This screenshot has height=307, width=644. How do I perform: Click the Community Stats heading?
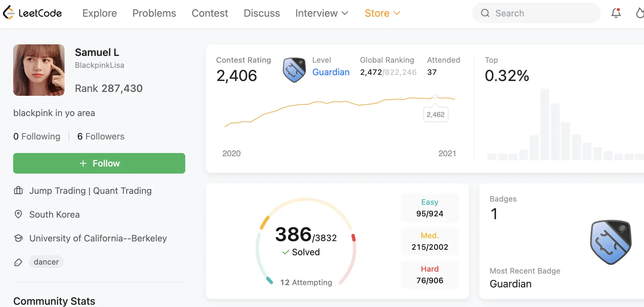[54, 301]
